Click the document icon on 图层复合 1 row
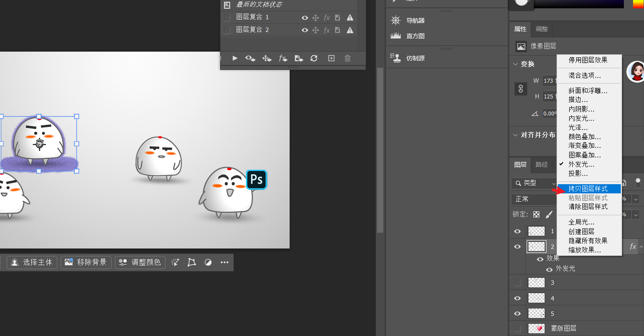 [338, 18]
